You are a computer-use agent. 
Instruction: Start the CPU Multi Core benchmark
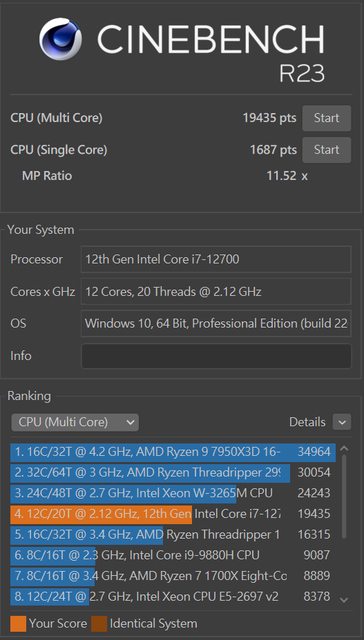pos(326,118)
